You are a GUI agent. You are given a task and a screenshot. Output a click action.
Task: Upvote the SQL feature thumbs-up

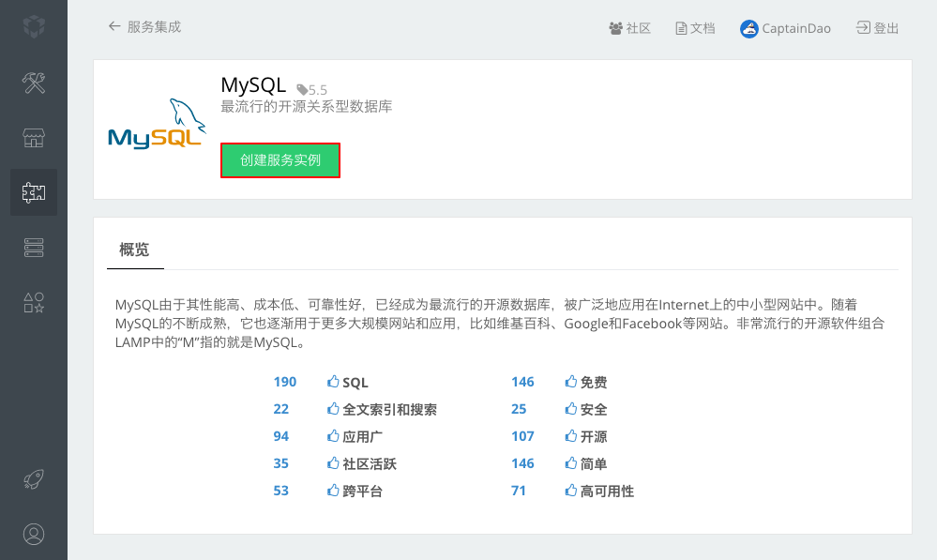333,382
